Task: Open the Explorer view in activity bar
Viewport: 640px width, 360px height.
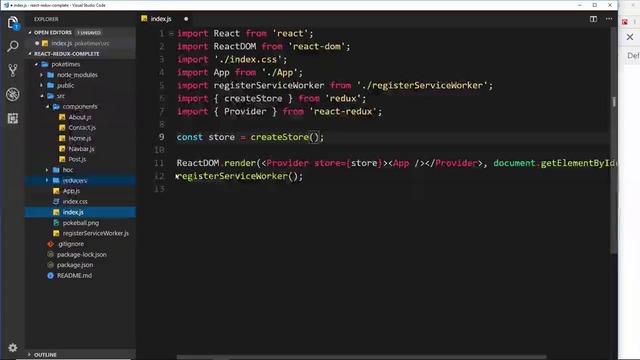Action: coord(13,23)
